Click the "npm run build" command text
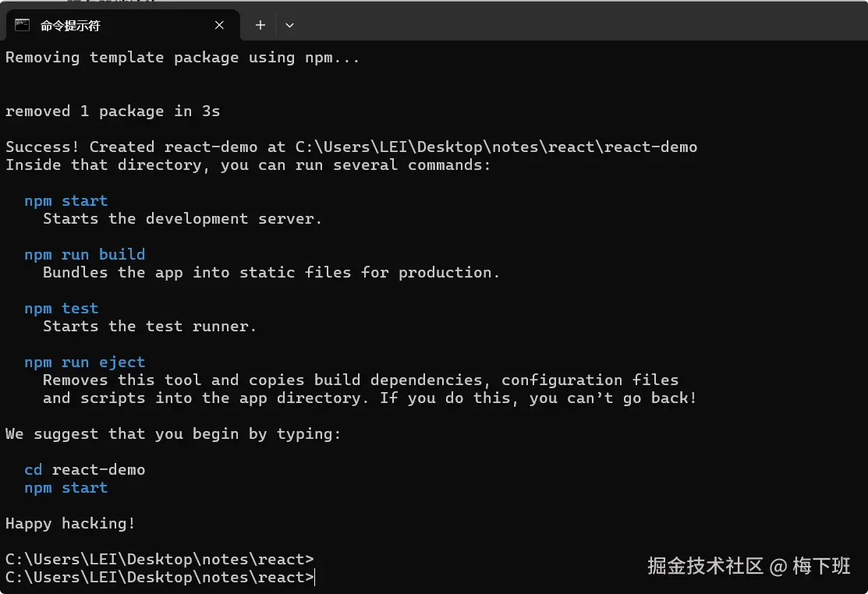Screen dimensions: 868x594 click(x=84, y=255)
